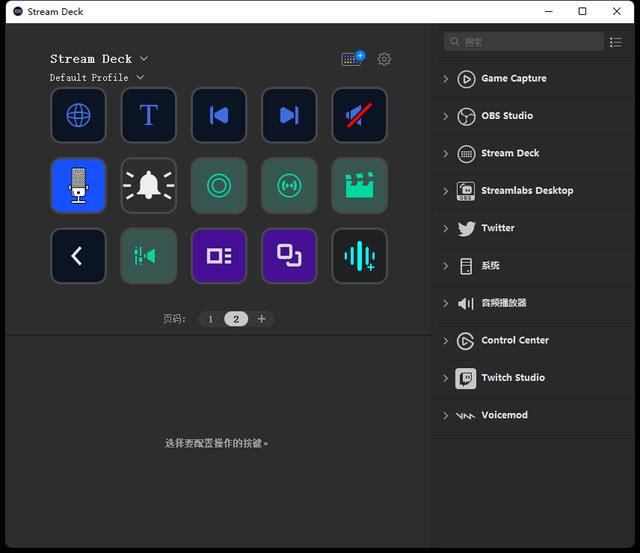Click the Twitch Studio label

click(x=513, y=378)
